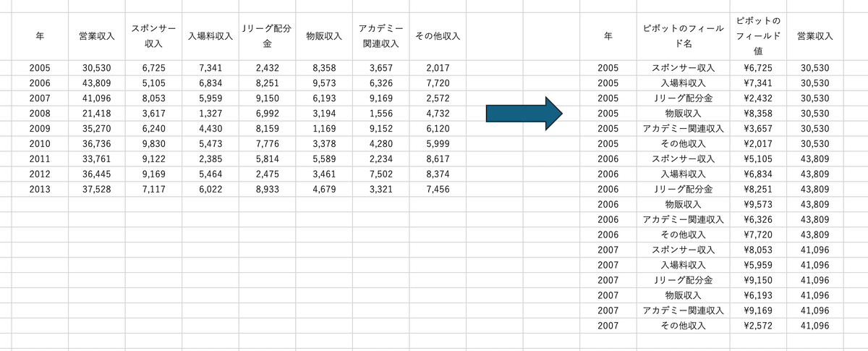Select アカデミー関連収入 in the ¥6,326 row
The height and width of the screenshot is (351, 868).
click(683, 219)
